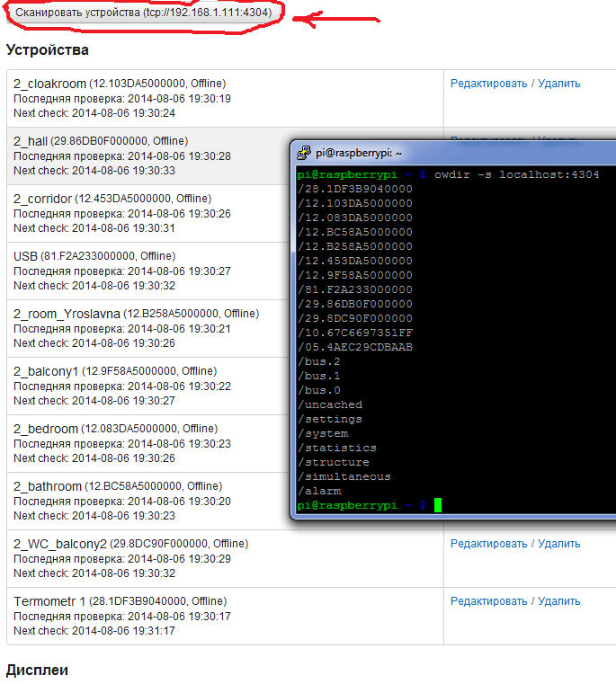This screenshot has height=684, width=616.
Task: Click terminal line /alarm
Action: pos(319,491)
